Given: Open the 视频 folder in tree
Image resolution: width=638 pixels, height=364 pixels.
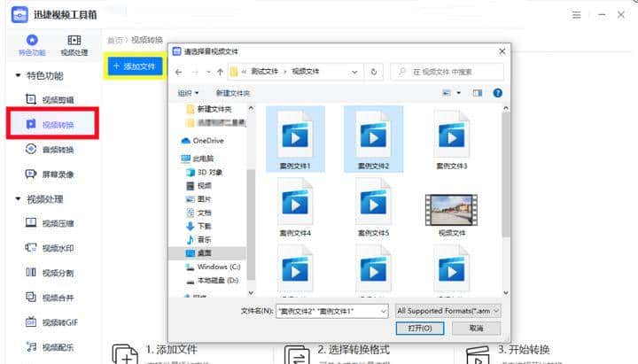Looking at the screenshot, I should pos(199,186).
